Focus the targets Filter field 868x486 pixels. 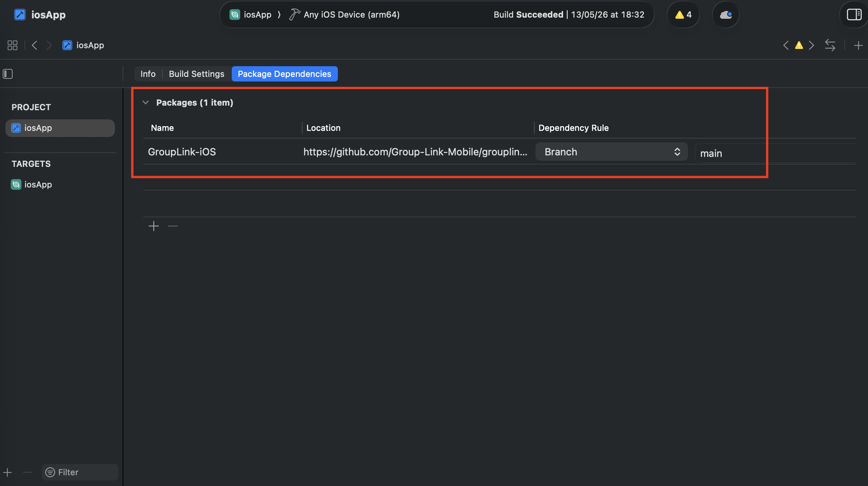click(80, 472)
